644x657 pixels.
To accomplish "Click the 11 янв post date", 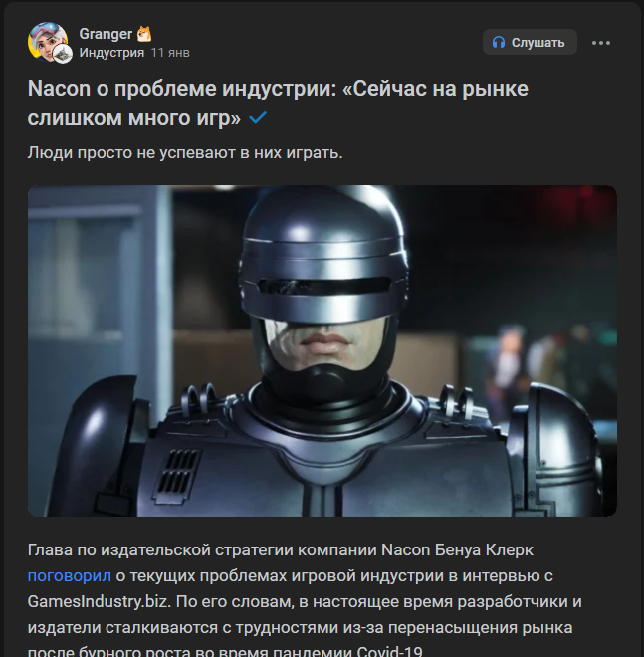I will pos(170,53).
